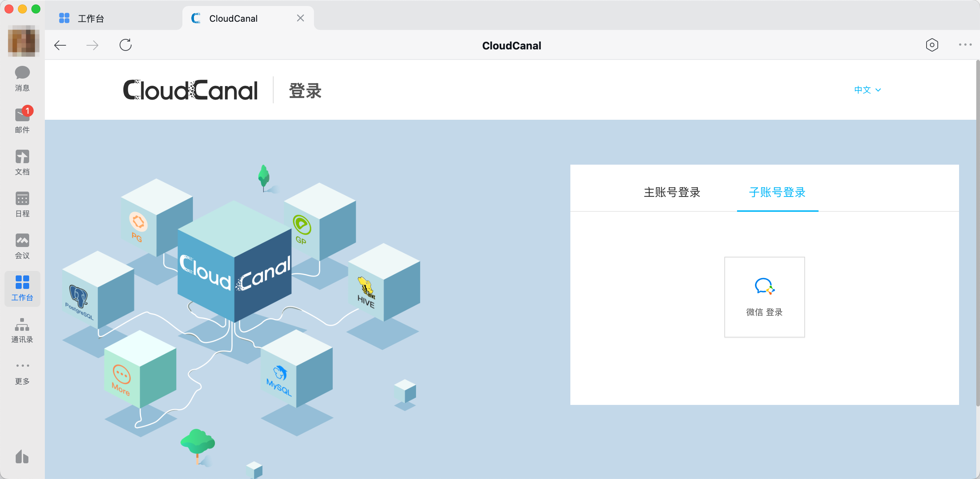
Task: Click the 微信 登录 login button
Action: [x=764, y=297]
